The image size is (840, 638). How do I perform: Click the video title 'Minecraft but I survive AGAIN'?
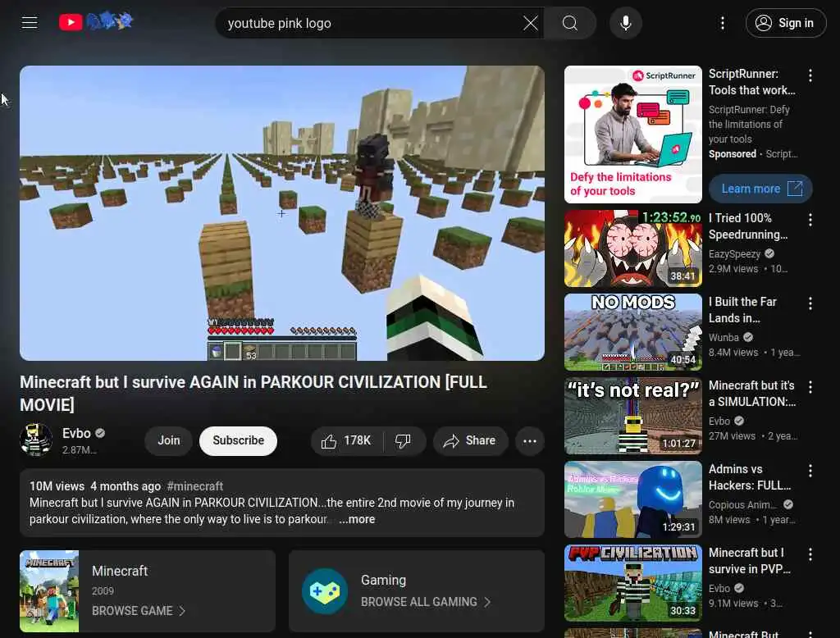click(x=253, y=393)
